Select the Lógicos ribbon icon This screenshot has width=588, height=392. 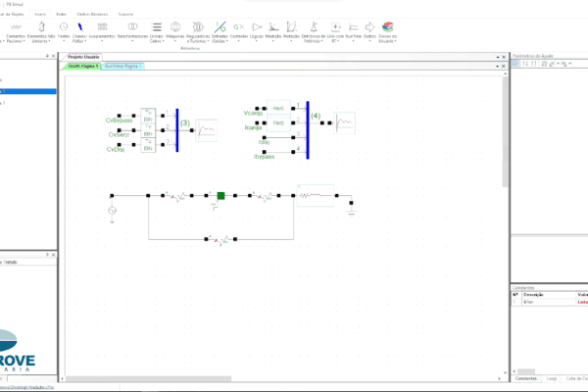pyautogui.click(x=256, y=28)
